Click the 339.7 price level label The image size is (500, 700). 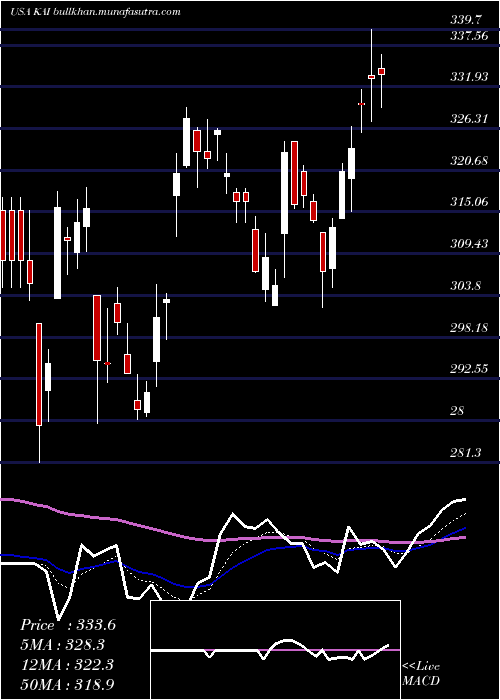(466, 20)
